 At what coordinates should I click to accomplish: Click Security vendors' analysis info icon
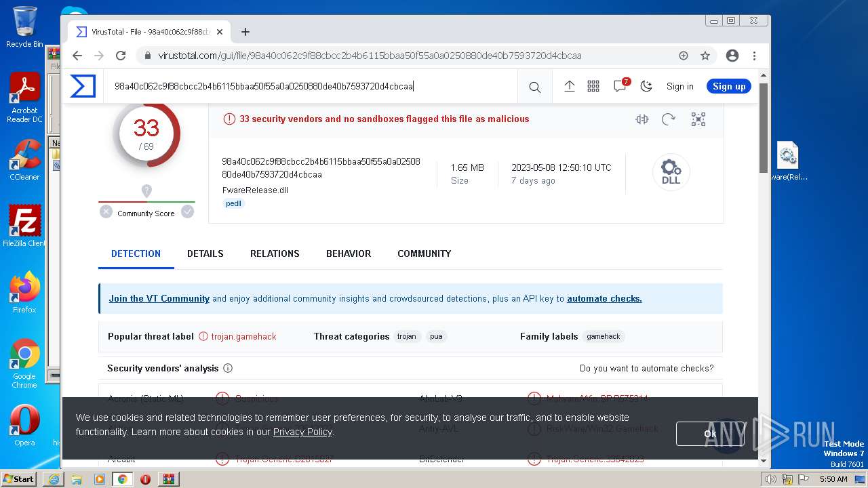click(x=228, y=369)
